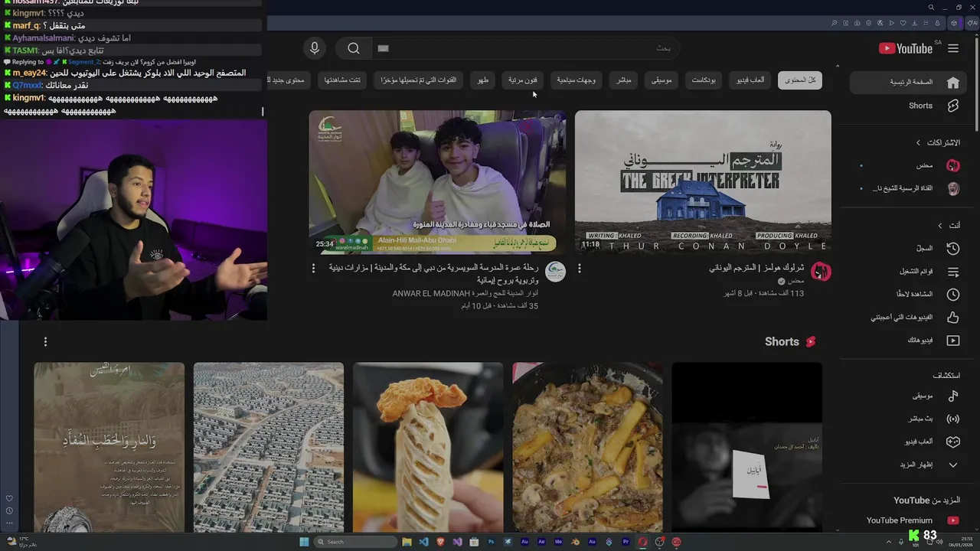Launch Photoshop from taskbar
The height and width of the screenshot is (551, 980).
pos(491,542)
